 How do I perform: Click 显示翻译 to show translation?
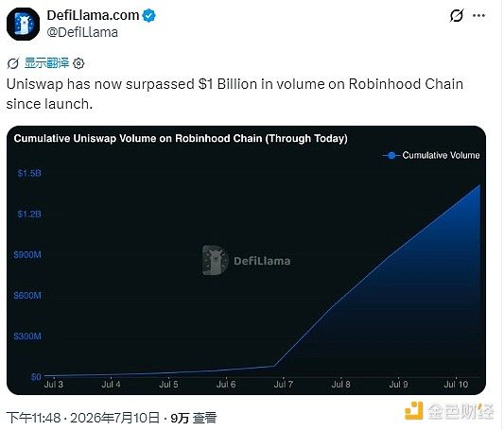coord(46,63)
